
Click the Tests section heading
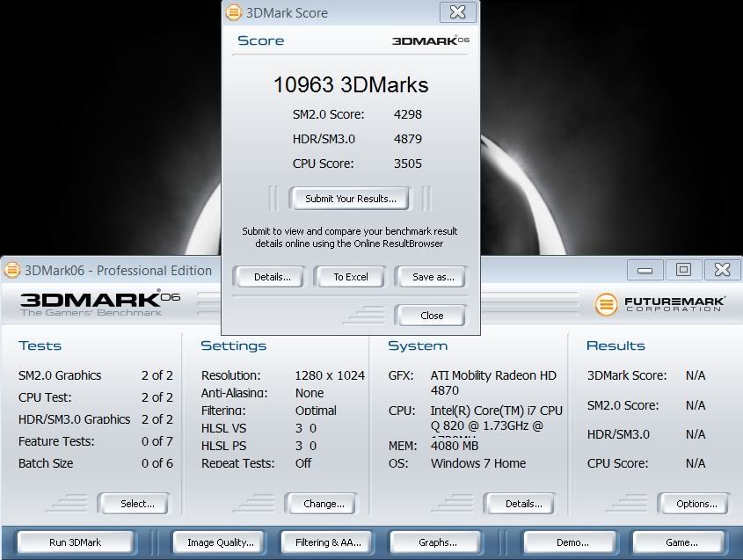point(40,345)
